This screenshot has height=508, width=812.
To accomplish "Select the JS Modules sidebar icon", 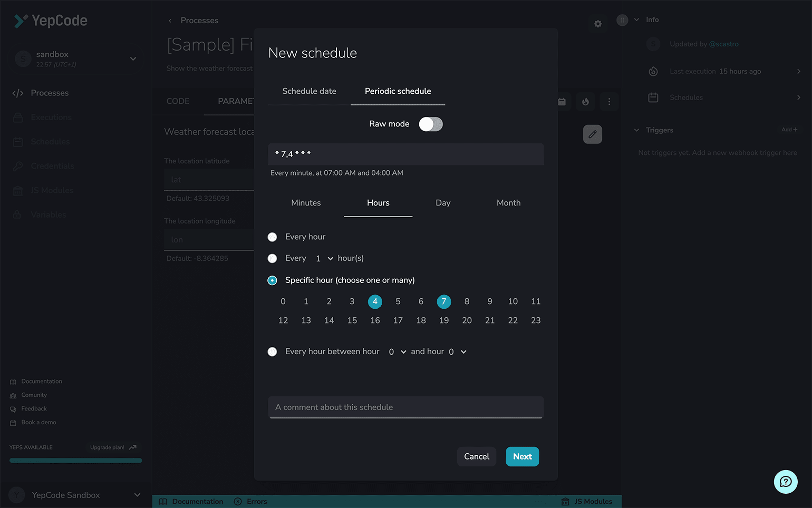I will coord(17,190).
